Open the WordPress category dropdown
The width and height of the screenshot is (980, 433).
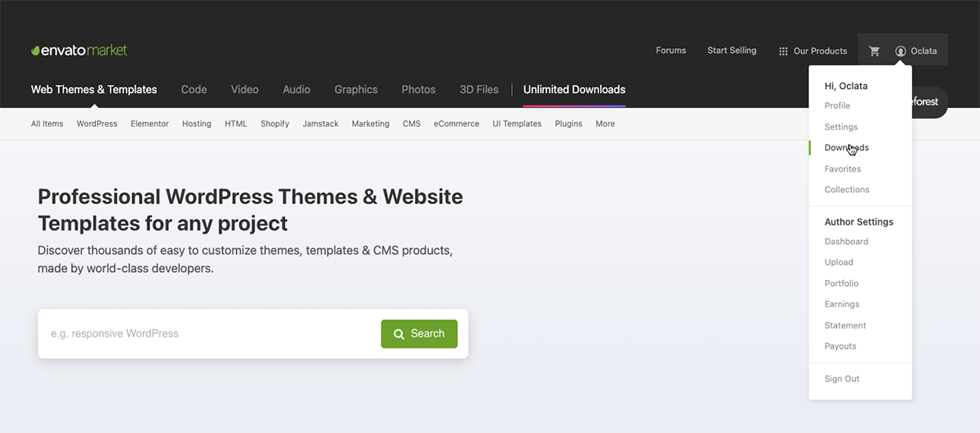[x=96, y=124]
